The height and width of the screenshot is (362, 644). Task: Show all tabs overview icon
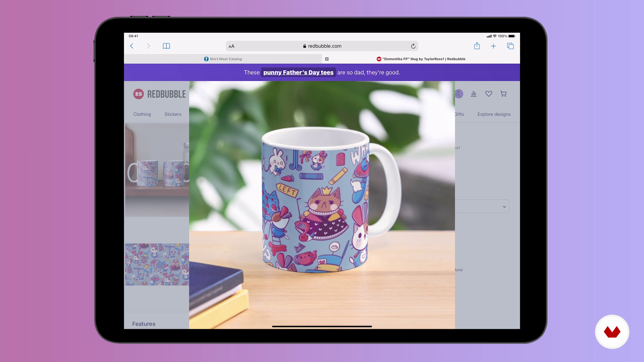(x=510, y=46)
